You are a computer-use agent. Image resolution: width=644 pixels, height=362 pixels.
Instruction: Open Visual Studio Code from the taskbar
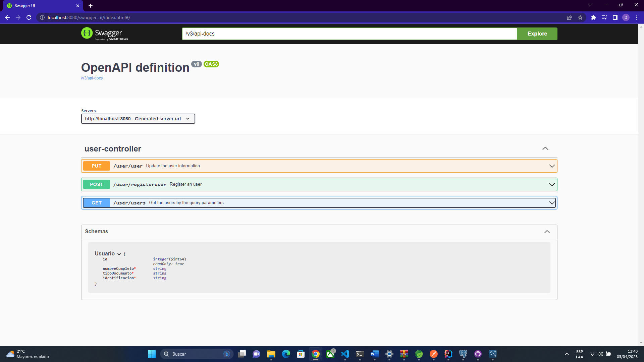click(345, 354)
